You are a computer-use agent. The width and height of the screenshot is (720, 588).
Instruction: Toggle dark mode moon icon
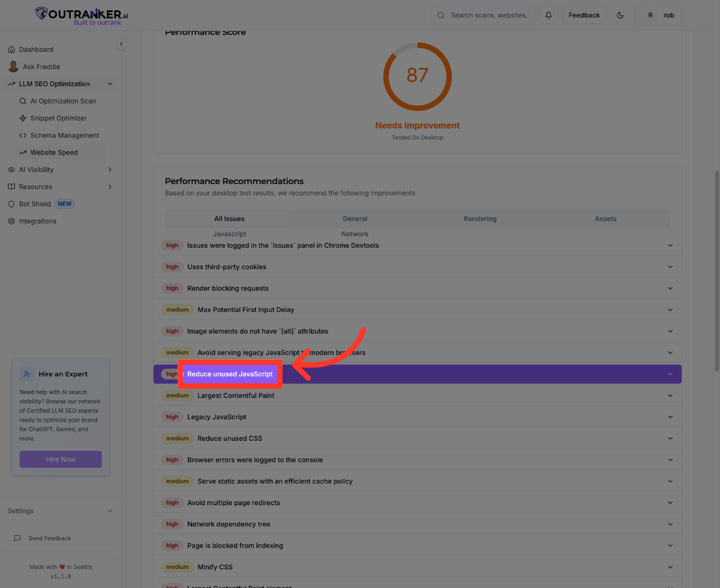[620, 15]
